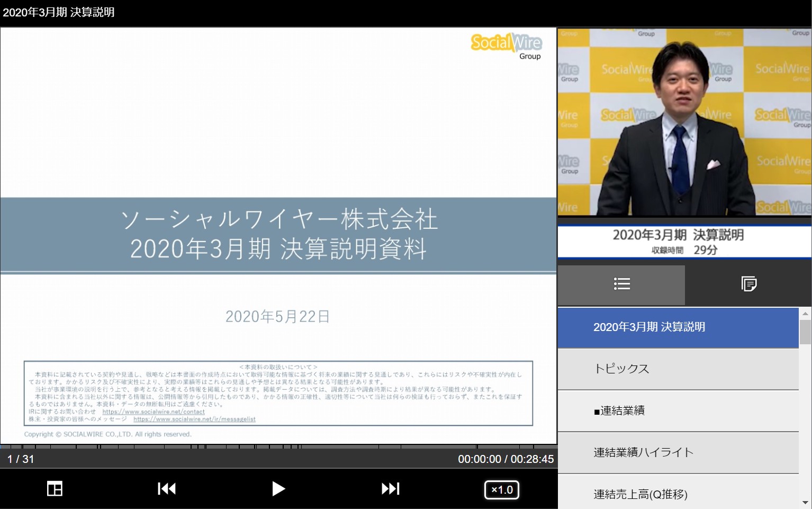Viewport: 812px width, 509px height.
Task: Click the chapter list scrollbar thumb
Action: (805, 332)
